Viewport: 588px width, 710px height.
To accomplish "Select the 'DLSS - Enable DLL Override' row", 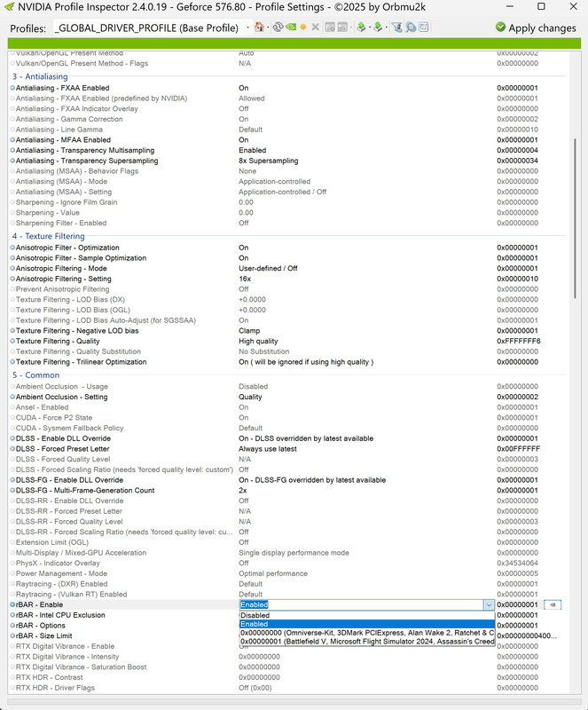I will 287,438.
